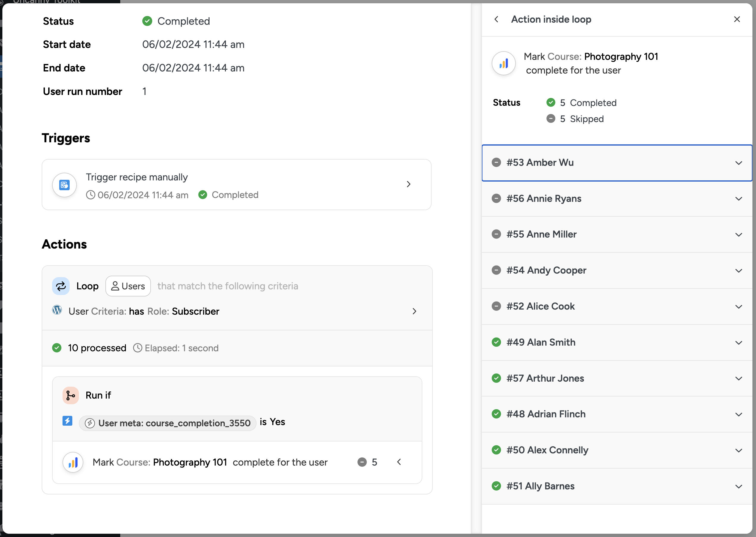Viewport: 756px width, 537px height.
Task: Click the Loop arrows icon
Action: (x=61, y=286)
